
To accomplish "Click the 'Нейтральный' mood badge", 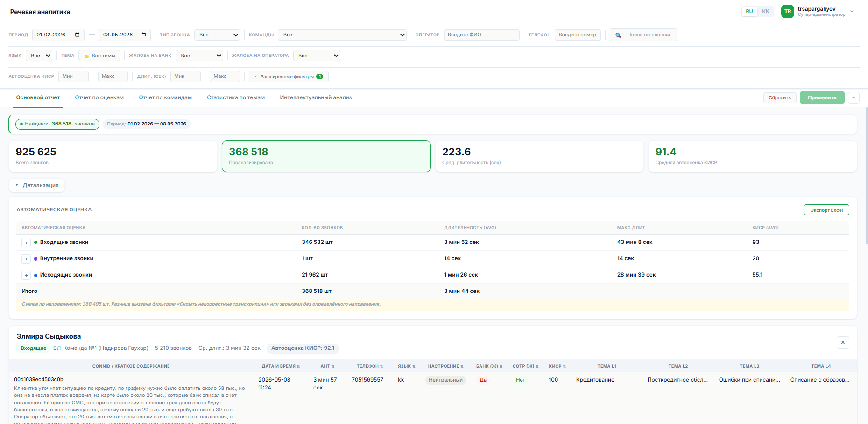I will 445,380.
